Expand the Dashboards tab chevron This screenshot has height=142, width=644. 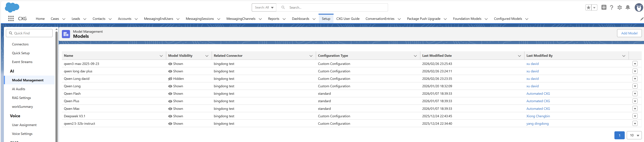point(314,19)
